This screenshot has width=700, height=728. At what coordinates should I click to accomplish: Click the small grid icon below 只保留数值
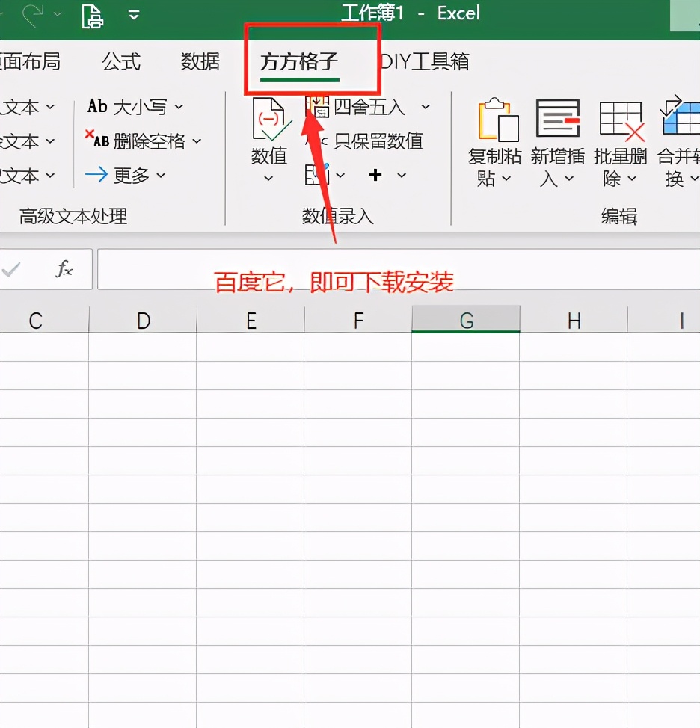pyautogui.click(x=317, y=174)
